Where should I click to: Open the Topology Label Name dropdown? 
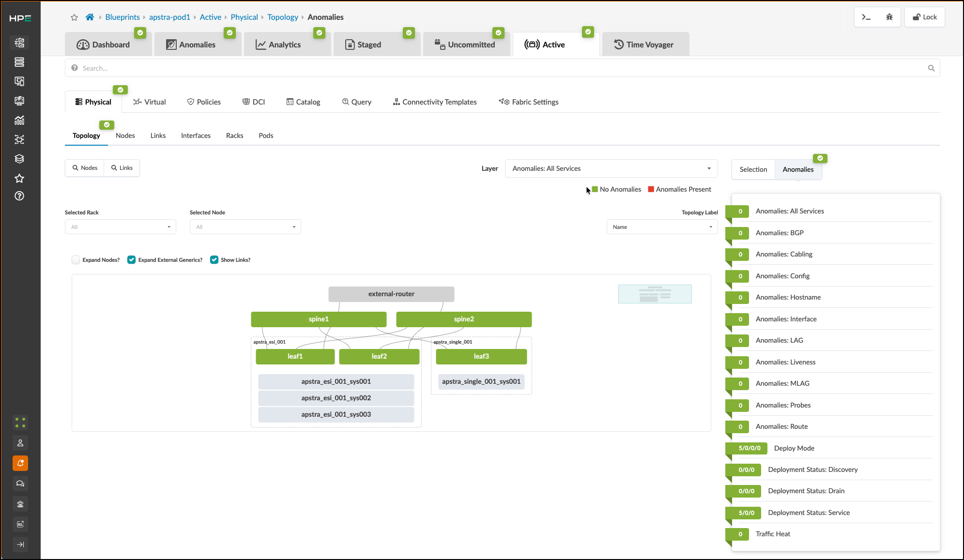[662, 227]
